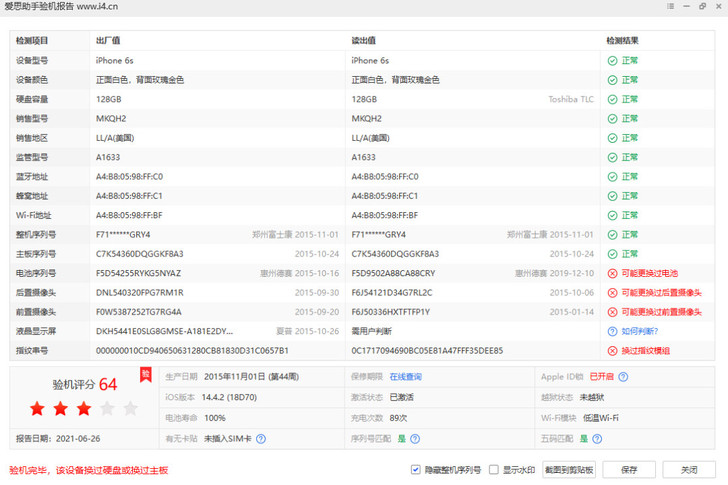Viewport: 728px width, 485px height.
Task: Open the 在线查询 warranty link
Action: coord(405,377)
